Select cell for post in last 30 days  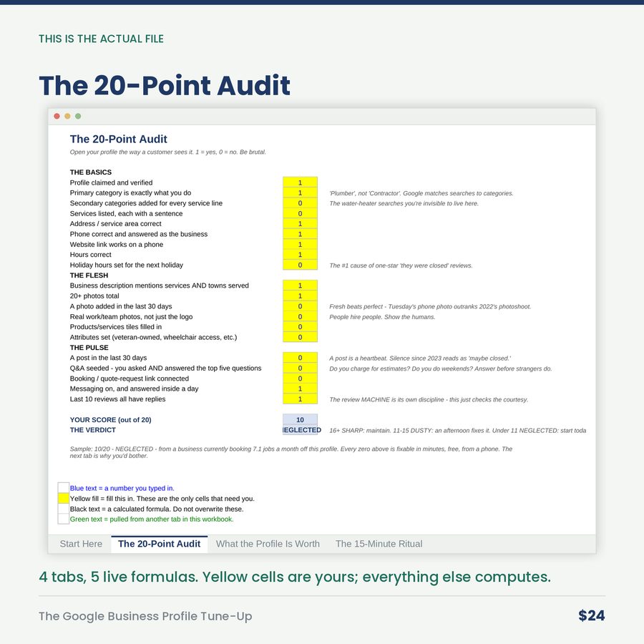click(300, 357)
